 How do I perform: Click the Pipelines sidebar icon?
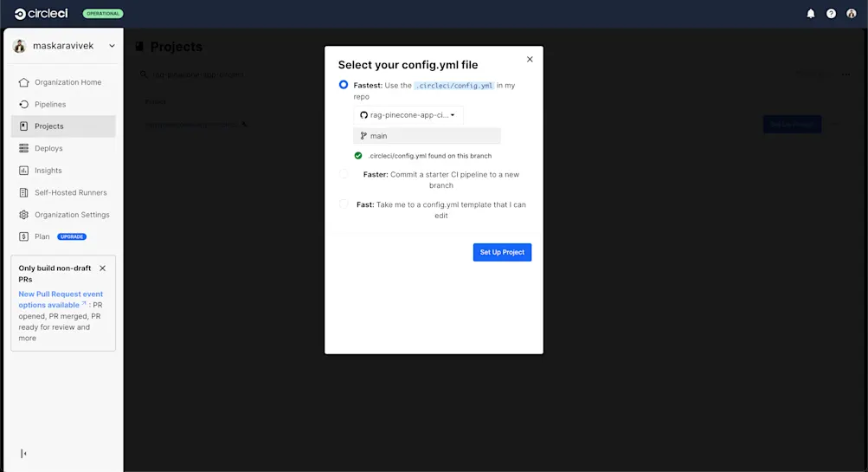(x=24, y=104)
